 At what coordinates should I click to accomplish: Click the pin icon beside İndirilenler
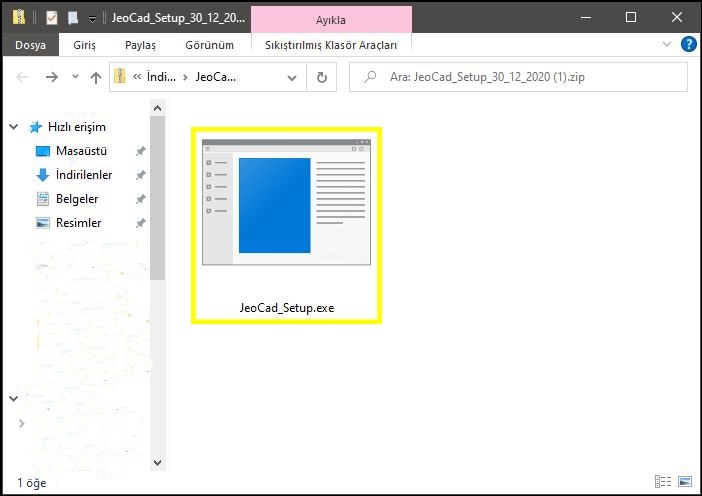point(141,175)
